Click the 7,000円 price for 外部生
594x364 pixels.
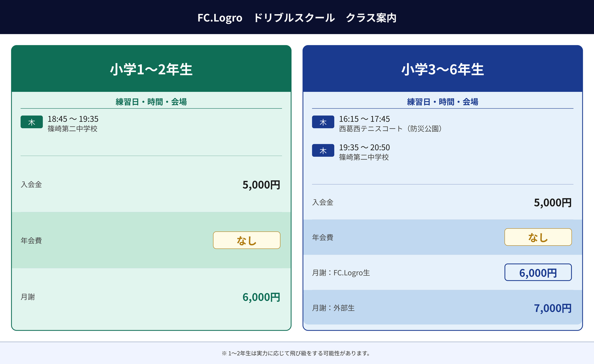pyautogui.click(x=552, y=308)
